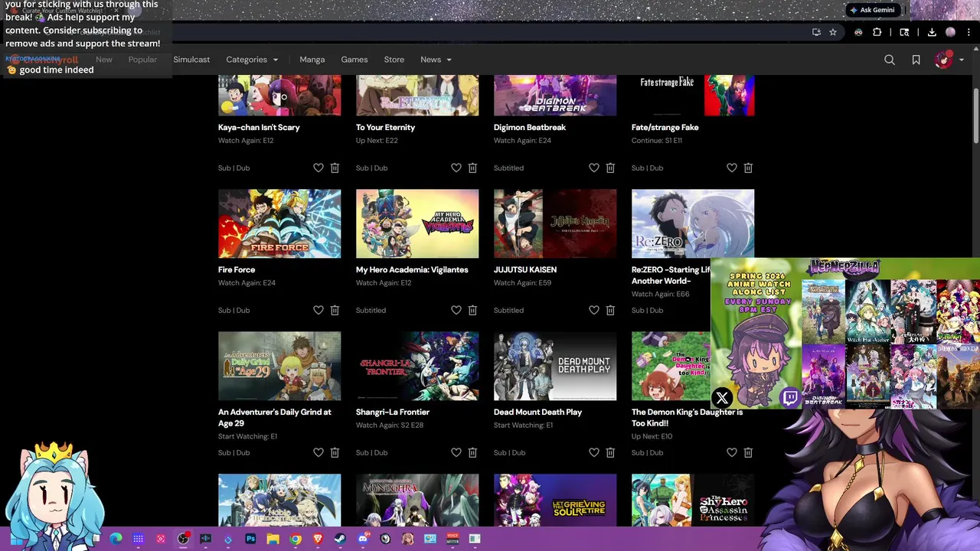Click the page vertical scrollbar
Image resolution: width=980 pixels, height=551 pixels.
point(975,115)
